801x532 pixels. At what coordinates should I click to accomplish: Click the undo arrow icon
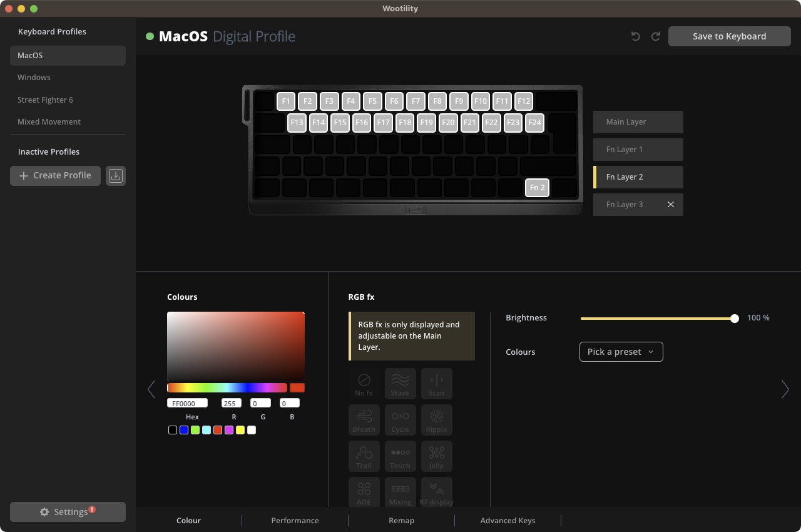(636, 36)
